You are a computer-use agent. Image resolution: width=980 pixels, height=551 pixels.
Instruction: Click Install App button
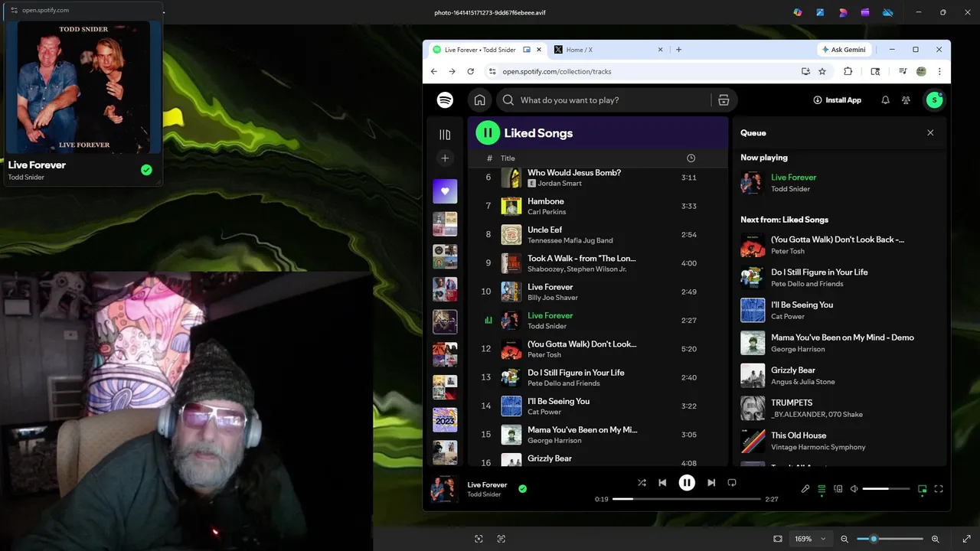(x=838, y=100)
